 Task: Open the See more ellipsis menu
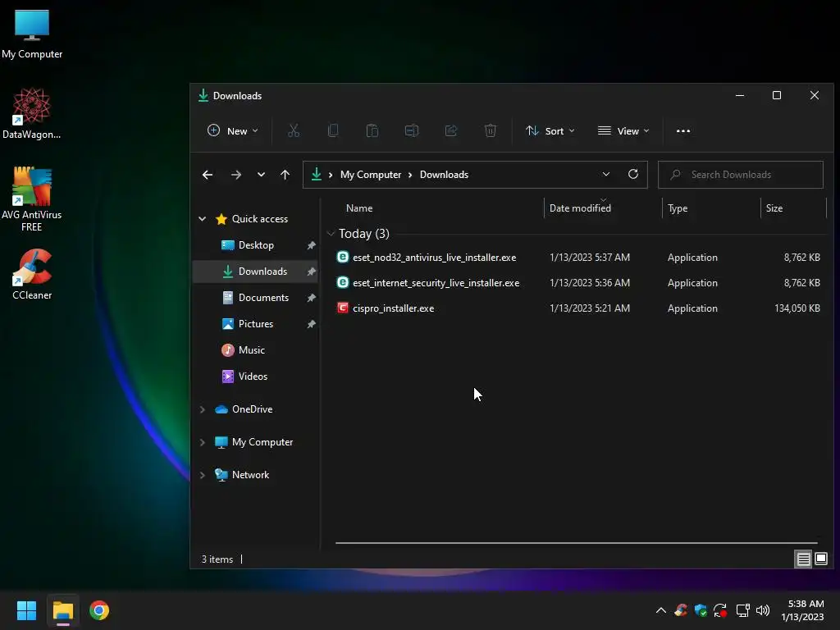pos(683,130)
